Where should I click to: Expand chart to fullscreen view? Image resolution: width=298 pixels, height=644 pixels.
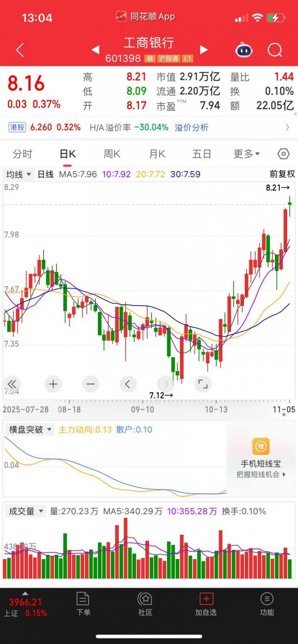point(203,384)
